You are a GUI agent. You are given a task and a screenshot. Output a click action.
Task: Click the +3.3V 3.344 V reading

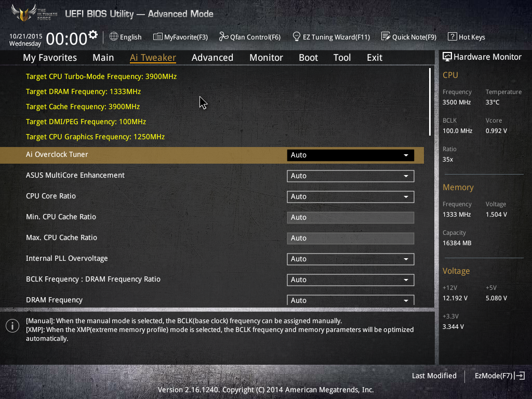tap(453, 327)
